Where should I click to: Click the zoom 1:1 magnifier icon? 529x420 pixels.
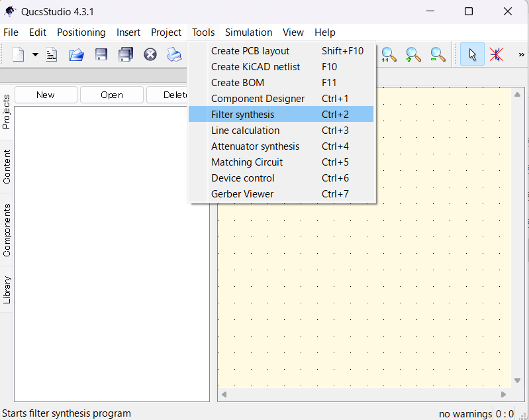(389, 54)
